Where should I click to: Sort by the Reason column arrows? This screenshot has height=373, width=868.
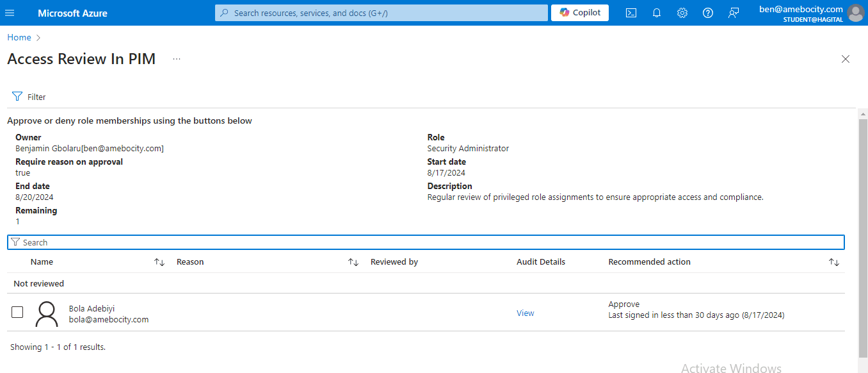coord(353,262)
